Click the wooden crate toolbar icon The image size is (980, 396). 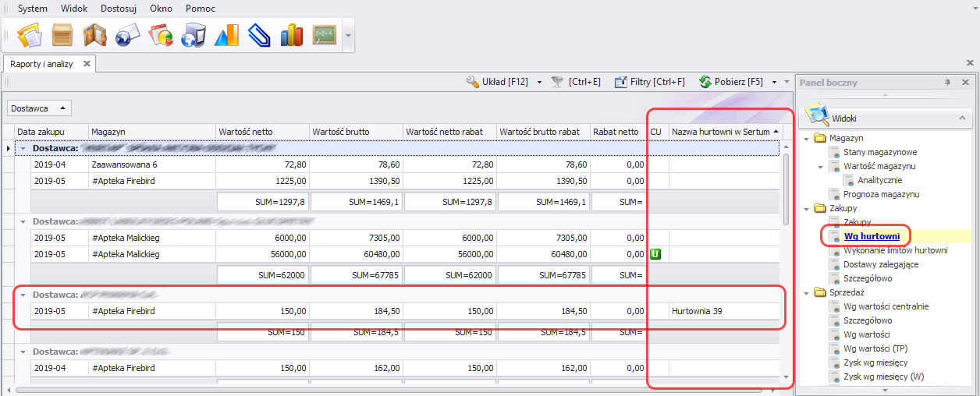click(62, 35)
